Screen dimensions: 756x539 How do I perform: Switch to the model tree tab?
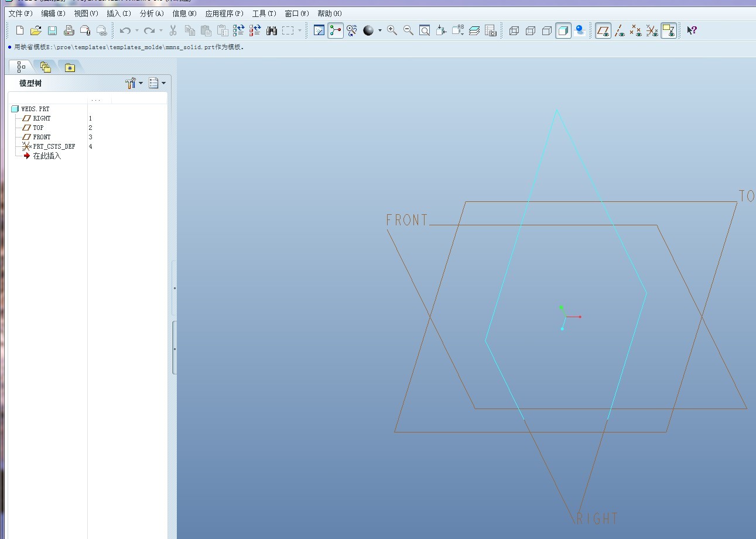tap(21, 67)
